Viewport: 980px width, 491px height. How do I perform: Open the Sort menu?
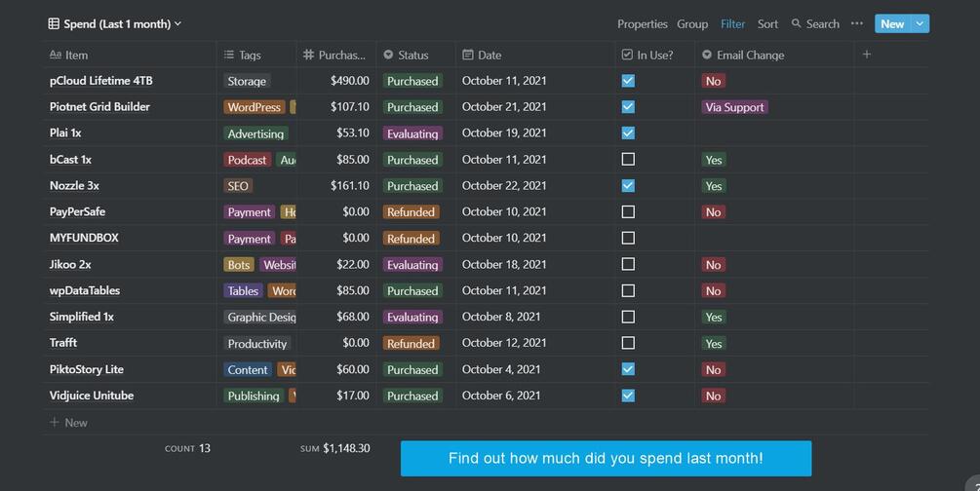(x=767, y=23)
